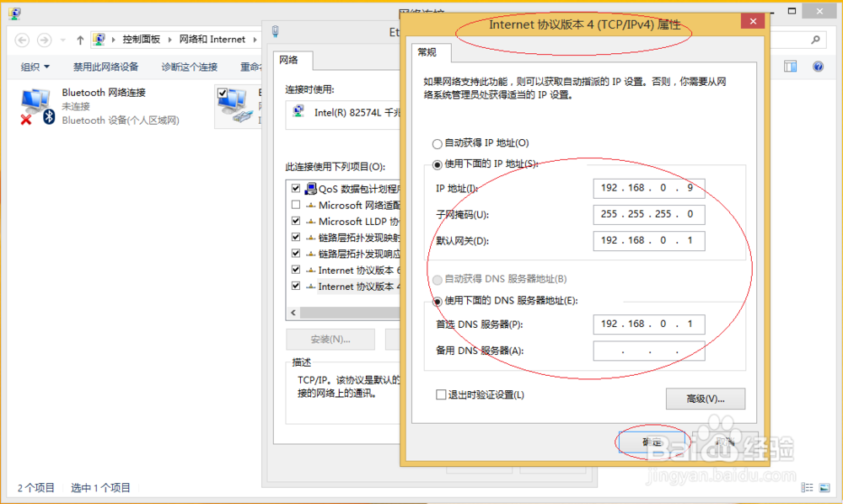Viewport: 843px width, 504px height.
Task: Click the address bar folder icon
Action: pos(100,39)
